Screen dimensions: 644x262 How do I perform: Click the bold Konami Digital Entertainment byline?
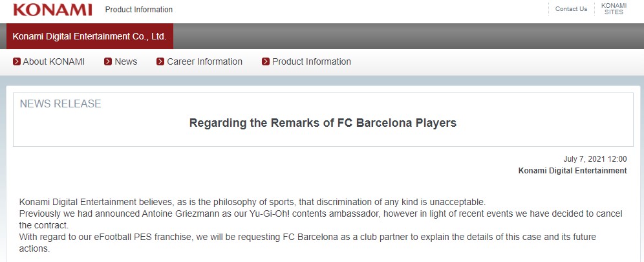coord(572,171)
